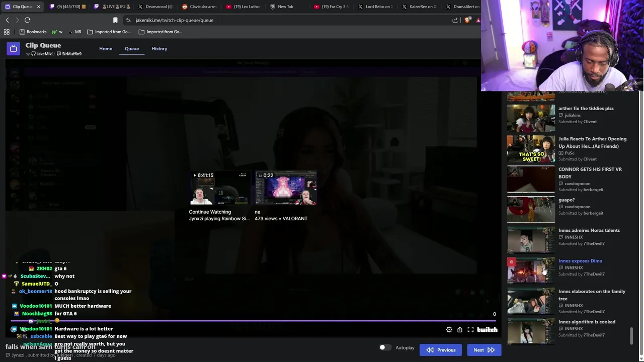Select 'CONNOR GETS HIS FIRST VR BODY' clip
The width and height of the screenshot is (644, 362).
[x=590, y=173]
